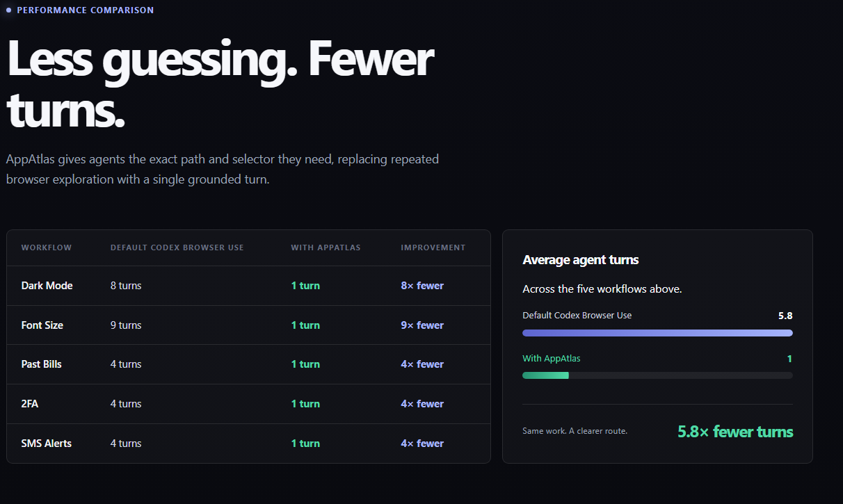
Task: Click the 8× fewer improvement value
Action: [422, 286]
